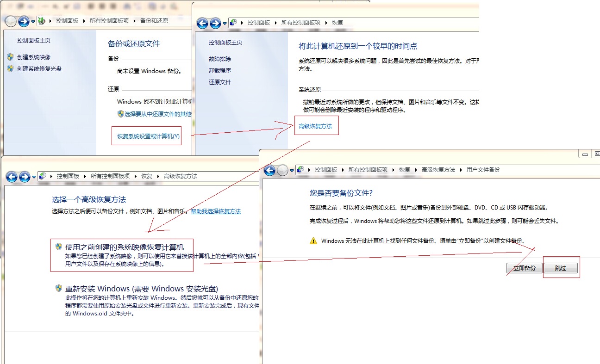Go back in the 备份和还原 window
Image resolution: width=600 pixels, height=364 pixels.
click(11, 21)
